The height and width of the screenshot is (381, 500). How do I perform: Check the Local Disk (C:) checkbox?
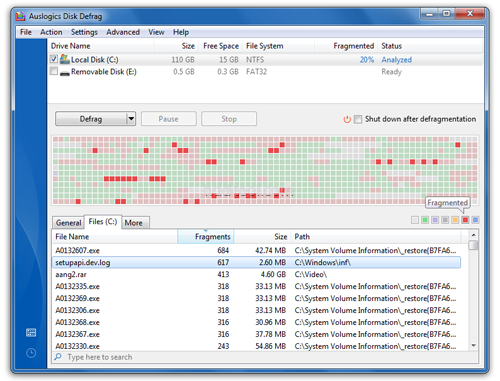(x=54, y=59)
